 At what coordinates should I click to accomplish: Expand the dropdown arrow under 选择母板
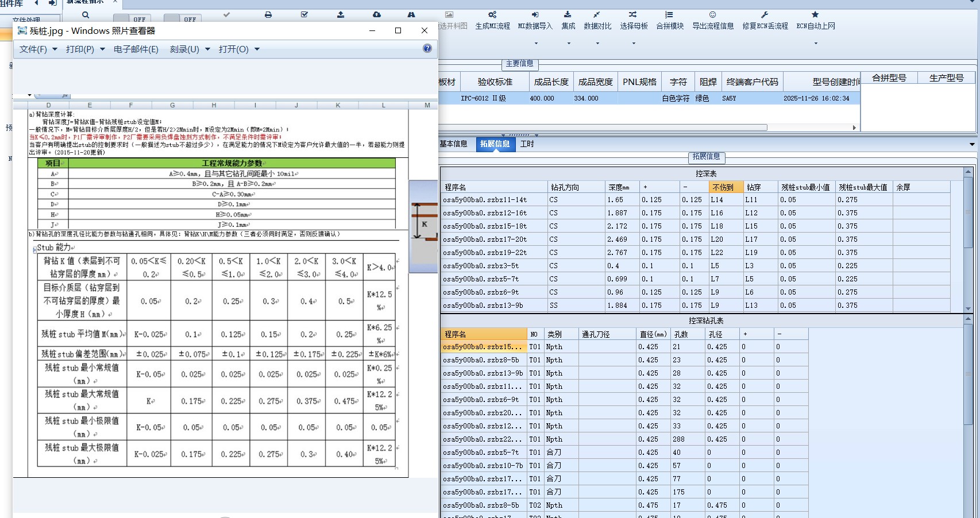pyautogui.click(x=634, y=43)
